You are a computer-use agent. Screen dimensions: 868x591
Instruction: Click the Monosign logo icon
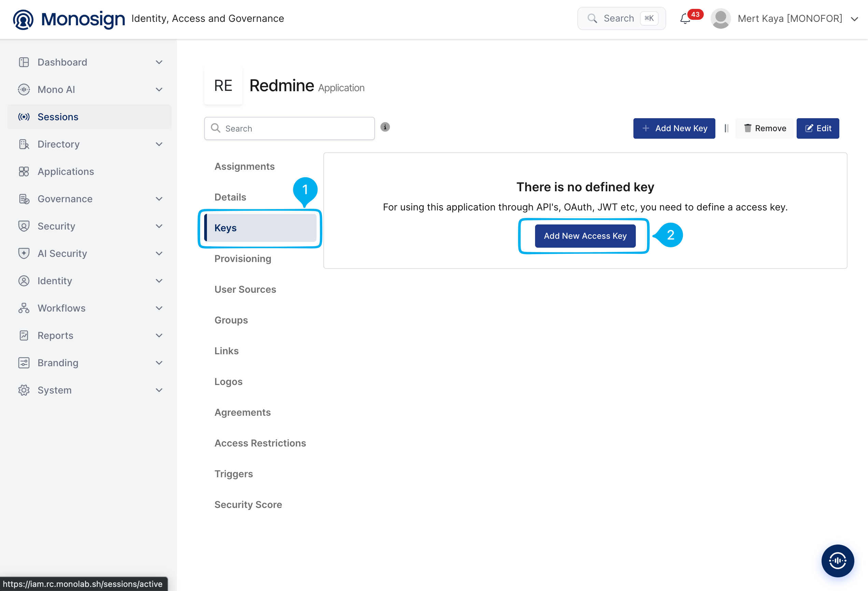click(23, 19)
